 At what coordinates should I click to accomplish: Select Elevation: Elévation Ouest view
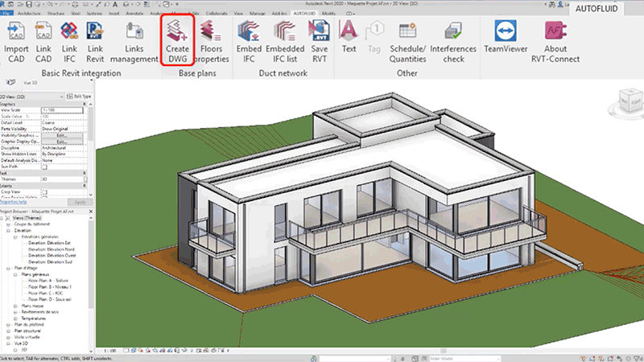tap(52, 256)
